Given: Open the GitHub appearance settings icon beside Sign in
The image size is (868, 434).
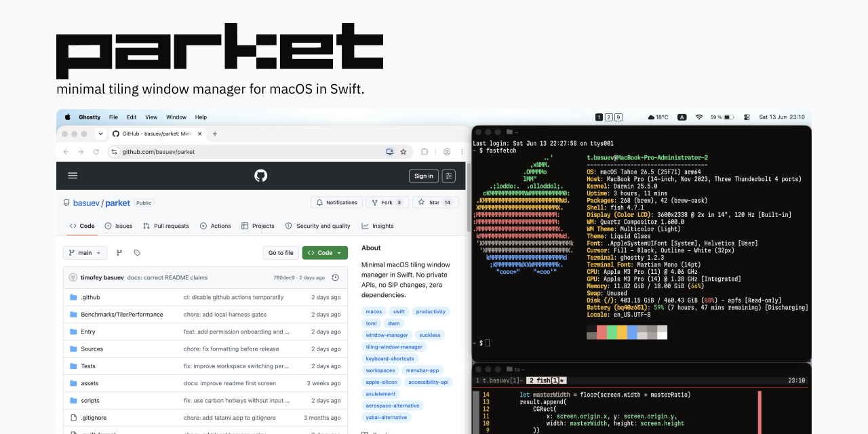Looking at the screenshot, I should (449, 176).
